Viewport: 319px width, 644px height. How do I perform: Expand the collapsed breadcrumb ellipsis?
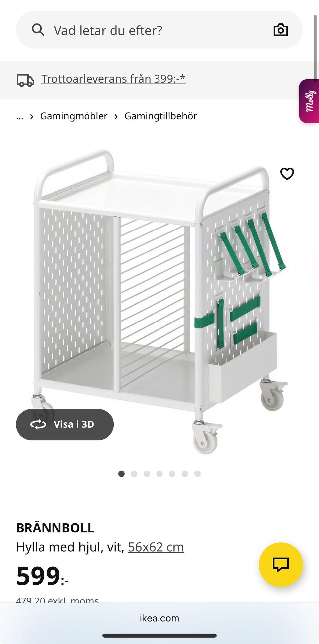coord(20,116)
